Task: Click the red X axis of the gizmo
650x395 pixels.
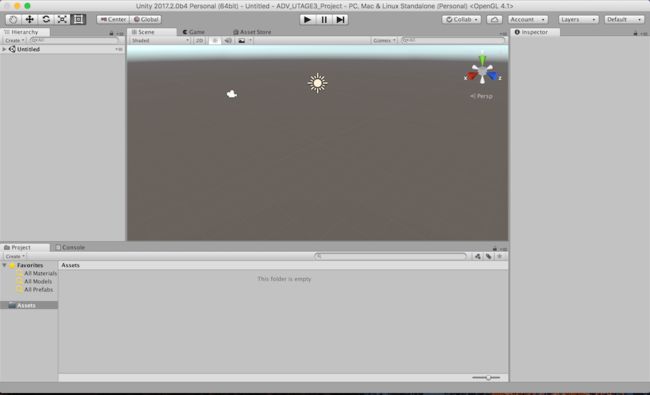Action: click(x=472, y=76)
